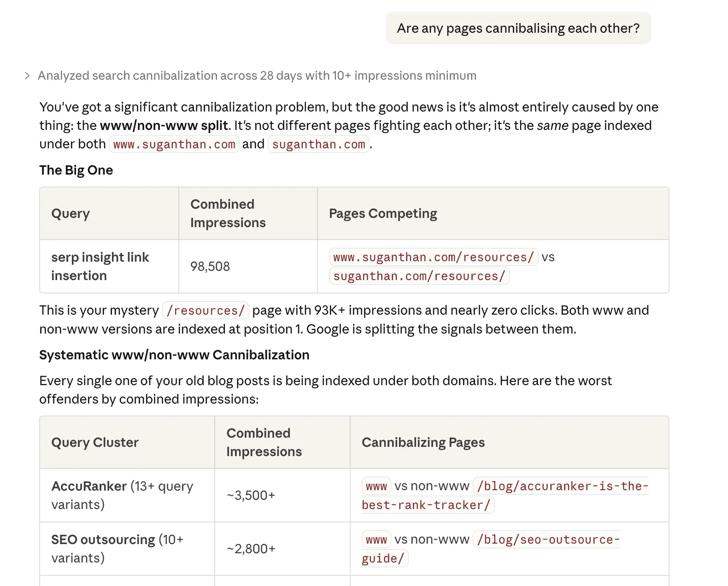Click the /blog/seo-outsource-guide/ path
The image size is (728, 586).
[548, 539]
